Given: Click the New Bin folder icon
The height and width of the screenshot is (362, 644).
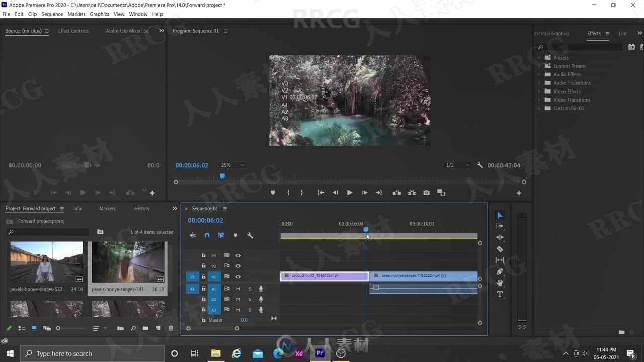Looking at the screenshot, I should tap(145, 328).
